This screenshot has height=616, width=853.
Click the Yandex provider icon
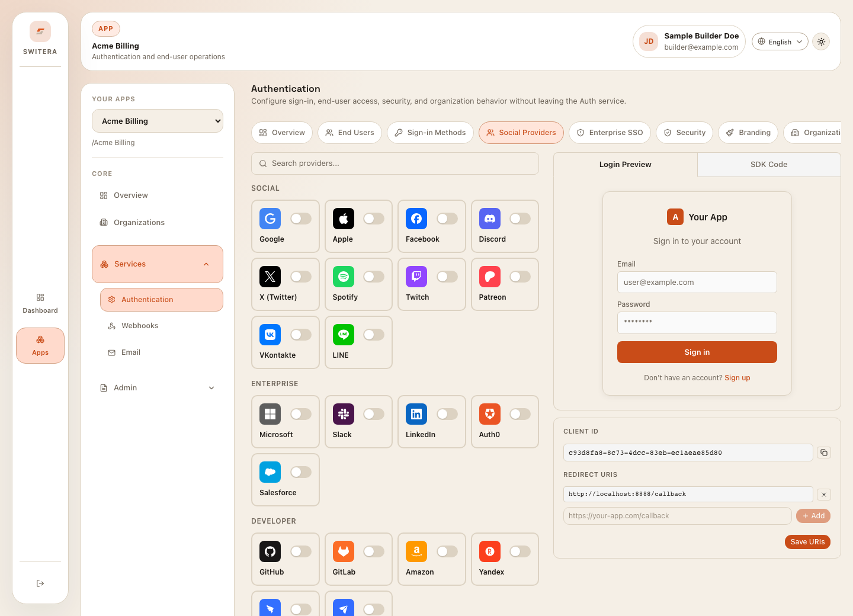pyautogui.click(x=490, y=551)
